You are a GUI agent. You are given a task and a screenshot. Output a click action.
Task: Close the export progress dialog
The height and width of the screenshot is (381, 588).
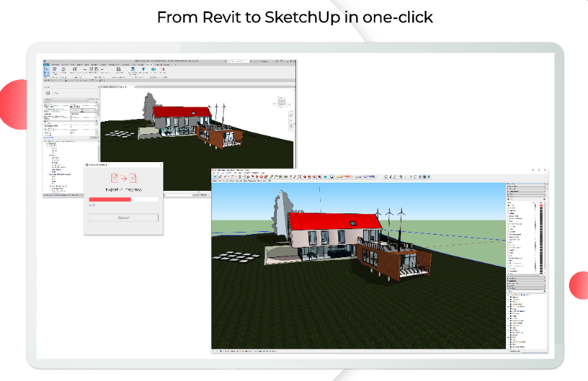click(161, 165)
